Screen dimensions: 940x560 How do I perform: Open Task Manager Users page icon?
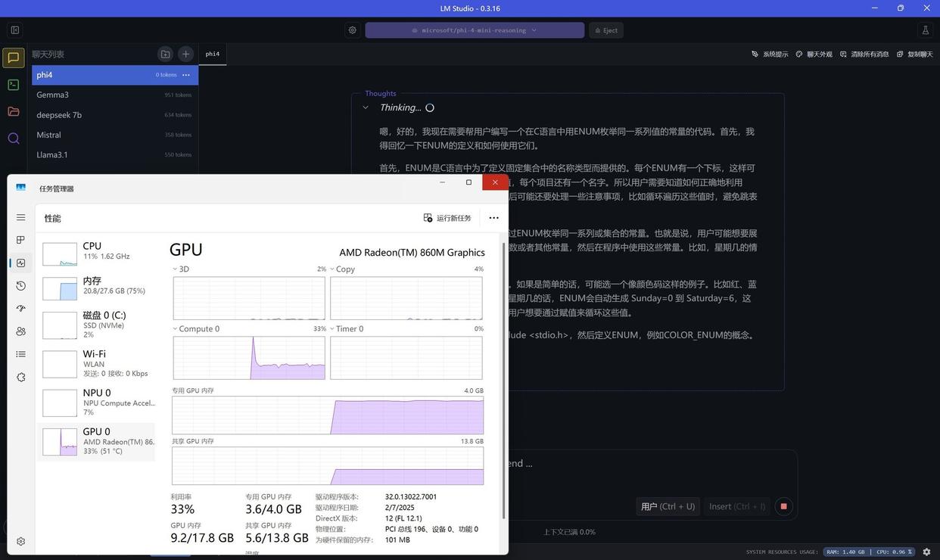(20, 331)
